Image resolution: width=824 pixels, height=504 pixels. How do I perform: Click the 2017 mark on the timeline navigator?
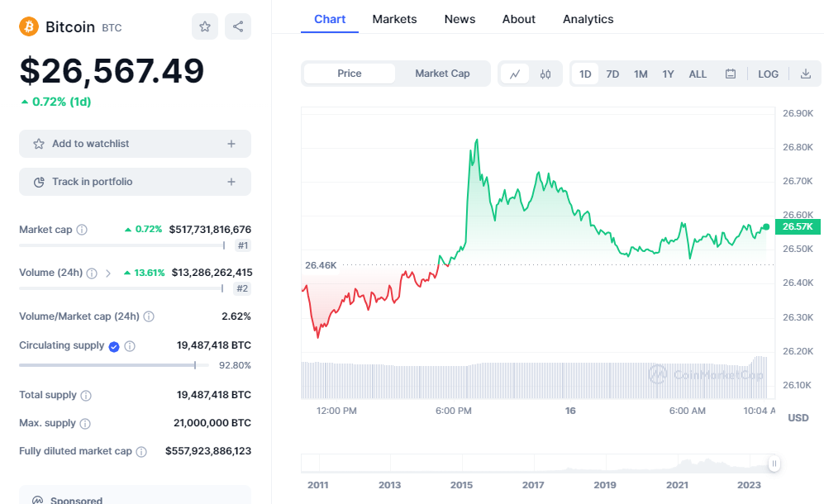pyautogui.click(x=533, y=485)
